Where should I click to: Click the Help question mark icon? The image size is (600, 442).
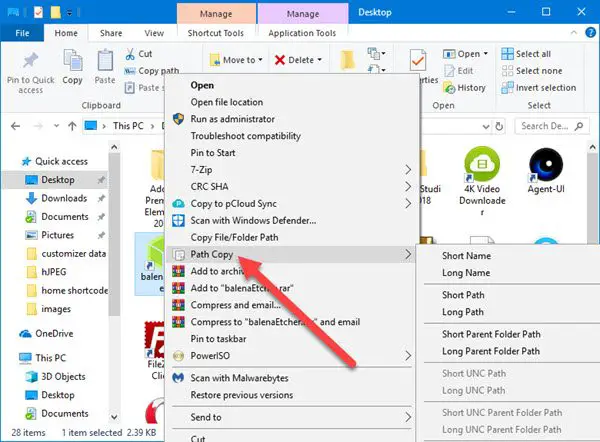(x=590, y=33)
